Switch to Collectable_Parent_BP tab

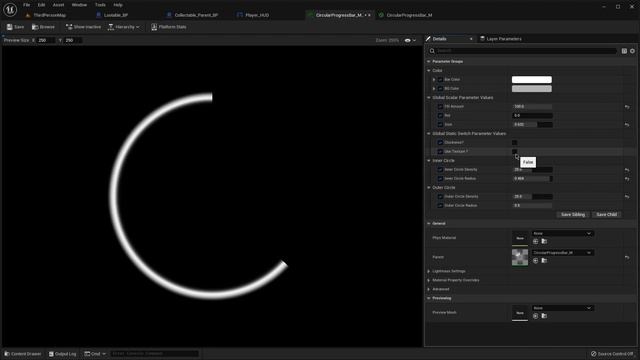[192, 15]
